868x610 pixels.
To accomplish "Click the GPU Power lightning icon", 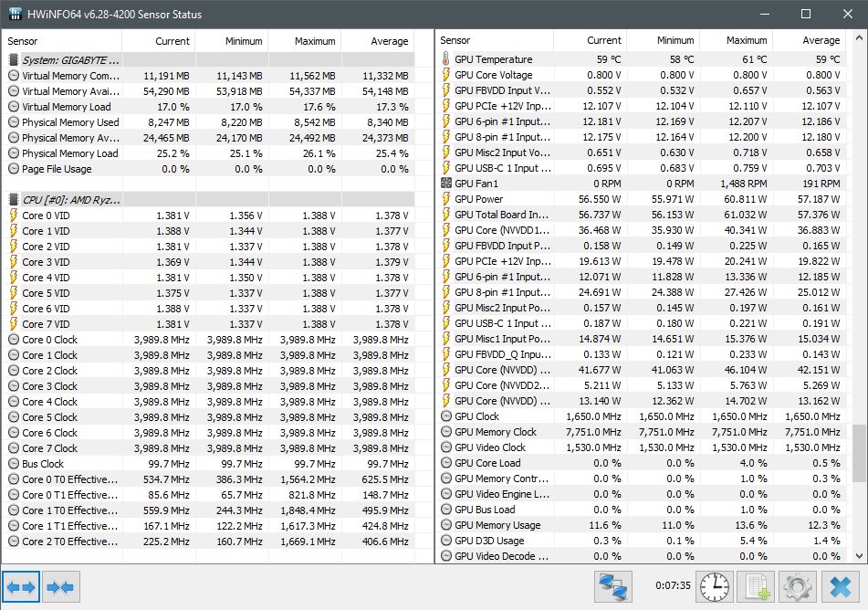I will click(446, 198).
